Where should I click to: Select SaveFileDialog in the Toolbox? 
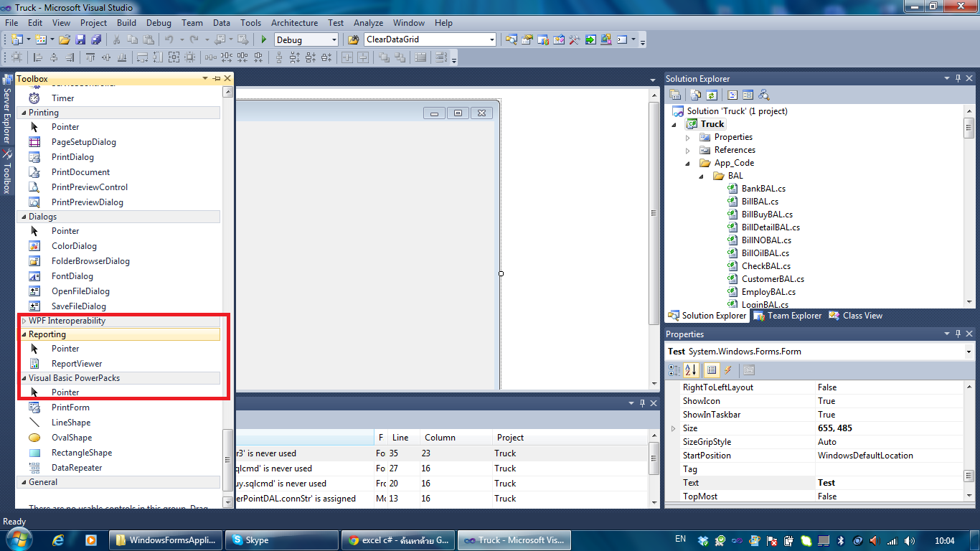pyautogui.click(x=79, y=306)
